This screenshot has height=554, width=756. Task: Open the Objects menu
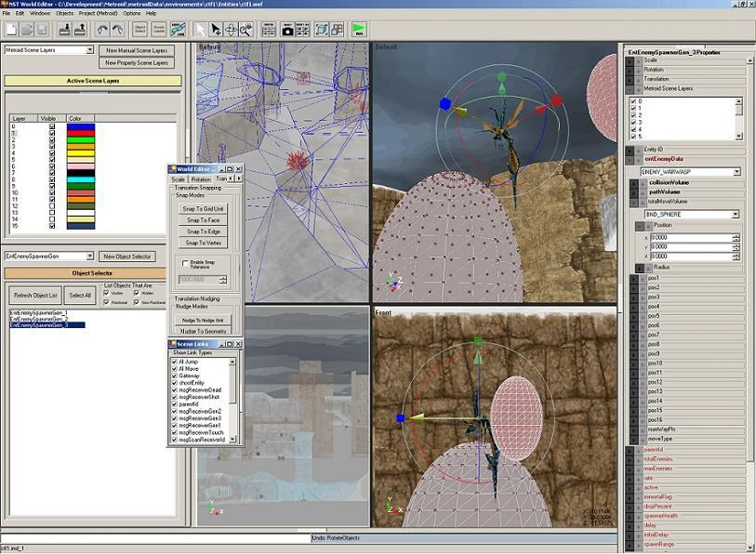click(x=64, y=13)
